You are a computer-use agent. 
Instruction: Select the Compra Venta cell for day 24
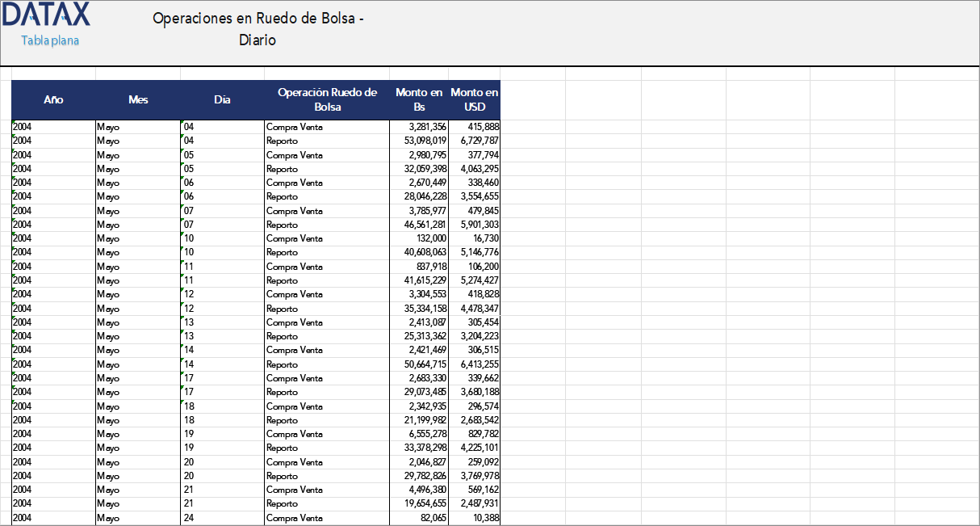click(287, 517)
